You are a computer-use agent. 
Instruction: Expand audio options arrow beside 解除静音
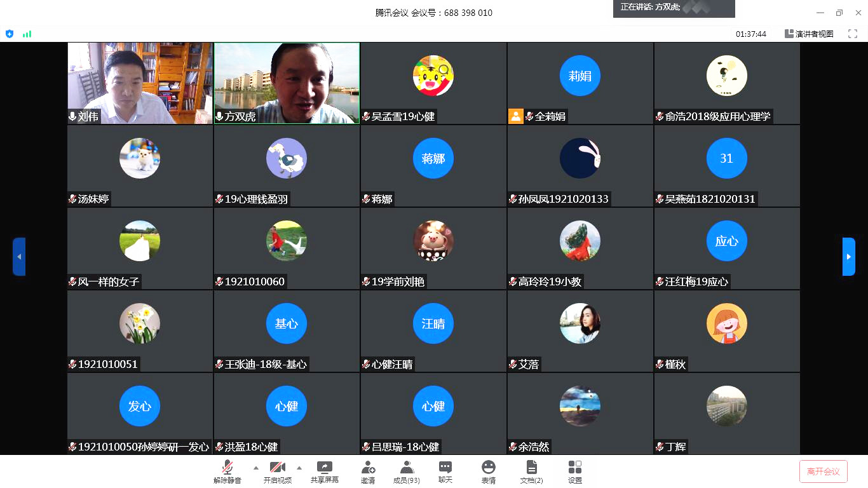pyautogui.click(x=256, y=468)
